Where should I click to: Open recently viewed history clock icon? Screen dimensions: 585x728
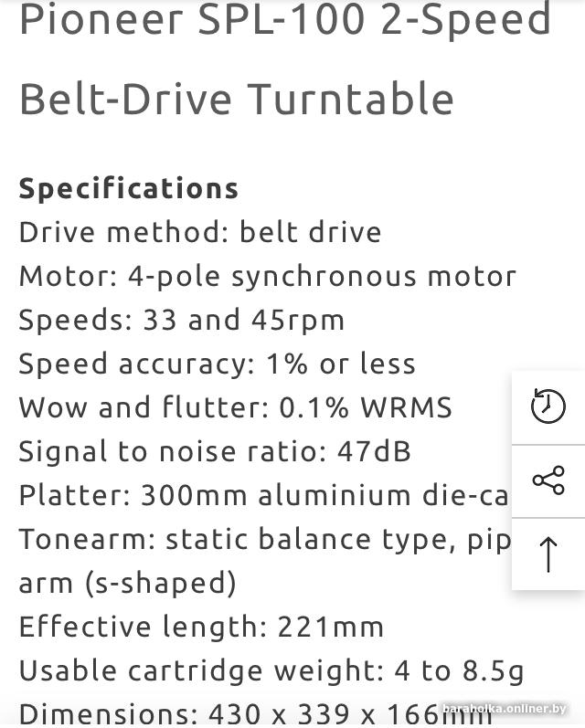pyautogui.click(x=548, y=406)
